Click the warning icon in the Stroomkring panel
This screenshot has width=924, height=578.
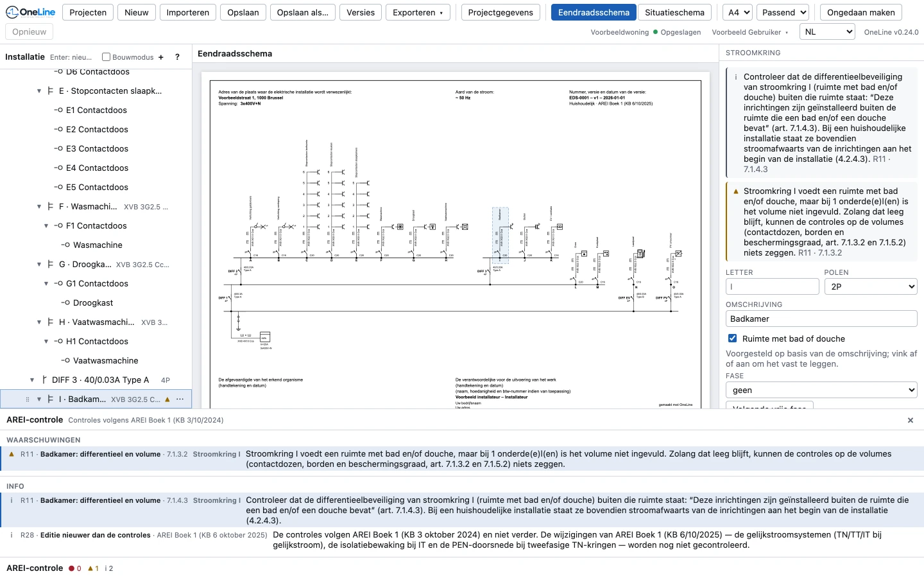tap(735, 191)
